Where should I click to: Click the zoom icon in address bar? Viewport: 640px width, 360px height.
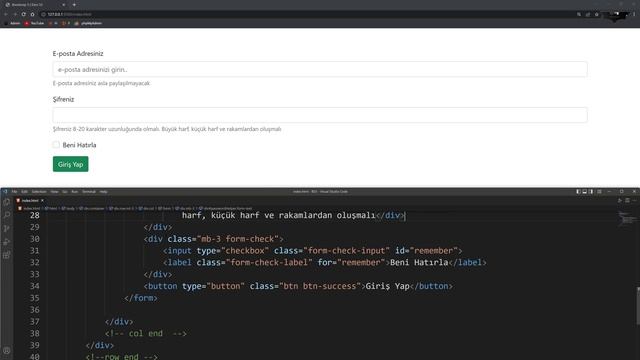pyautogui.click(x=579, y=14)
